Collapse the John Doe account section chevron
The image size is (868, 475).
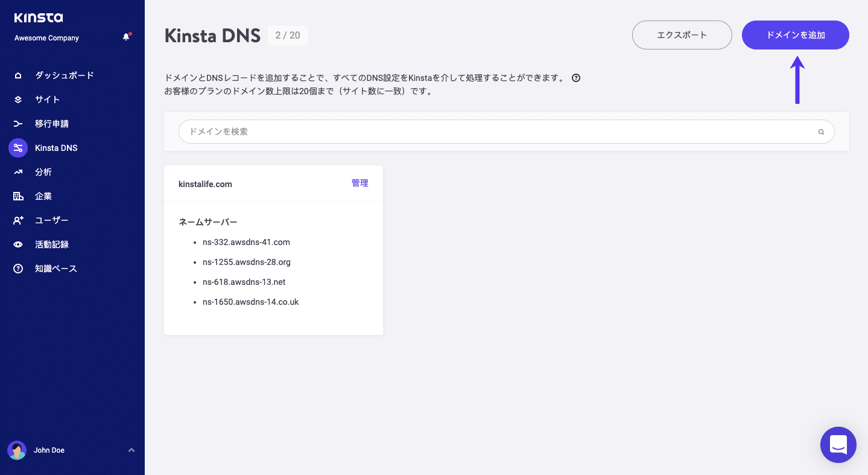point(131,450)
